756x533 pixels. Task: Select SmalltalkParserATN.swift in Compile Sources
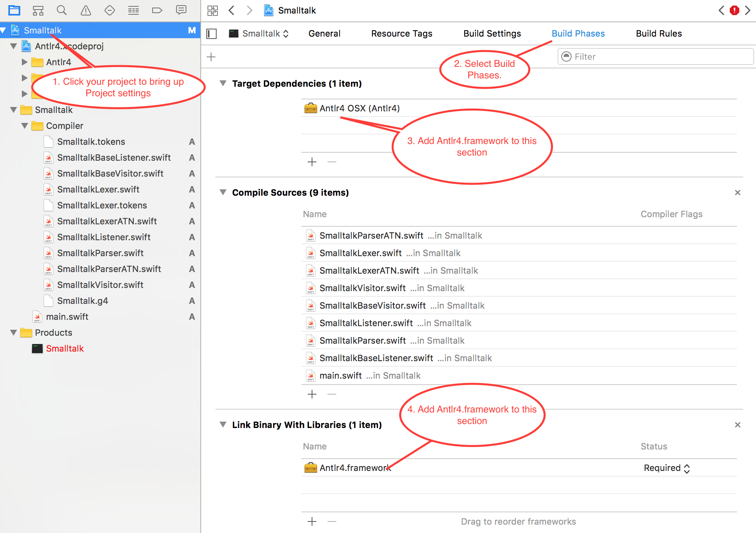coord(519,235)
